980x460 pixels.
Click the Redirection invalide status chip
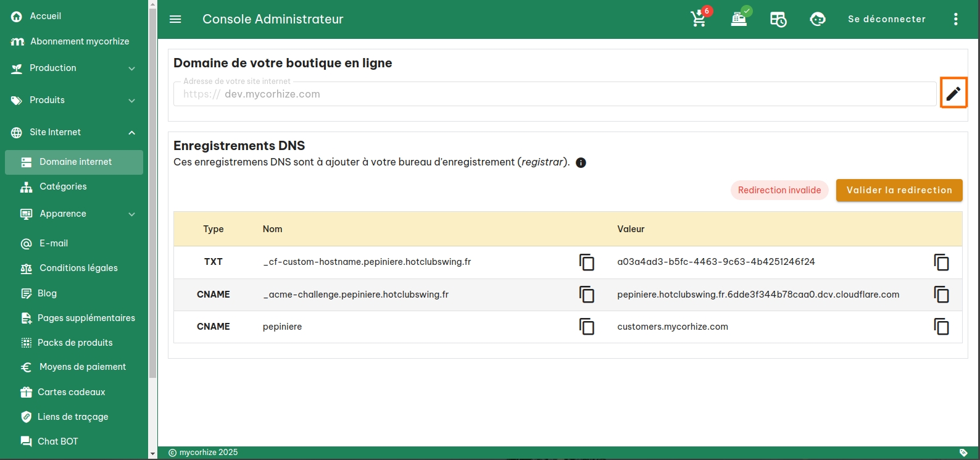pos(779,190)
